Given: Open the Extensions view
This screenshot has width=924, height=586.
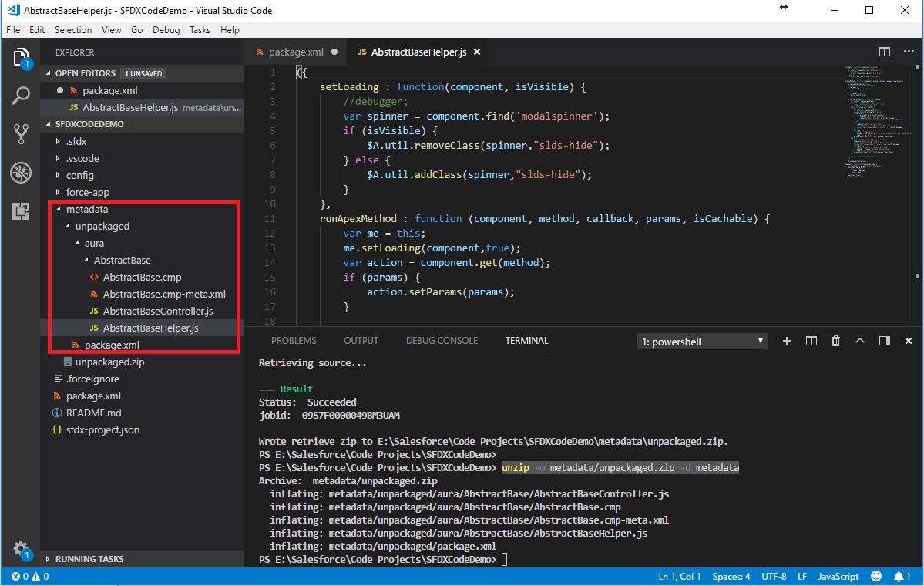Looking at the screenshot, I should [21, 210].
